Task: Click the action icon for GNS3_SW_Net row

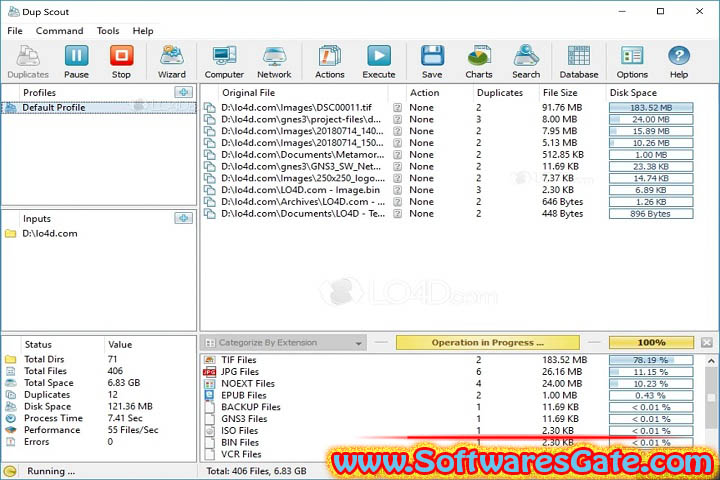Action: (397, 166)
